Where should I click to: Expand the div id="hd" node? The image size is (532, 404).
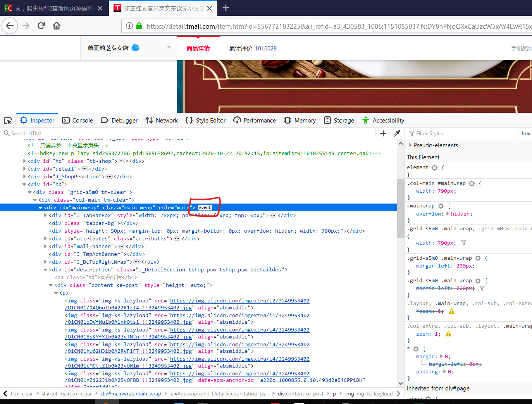(24, 161)
